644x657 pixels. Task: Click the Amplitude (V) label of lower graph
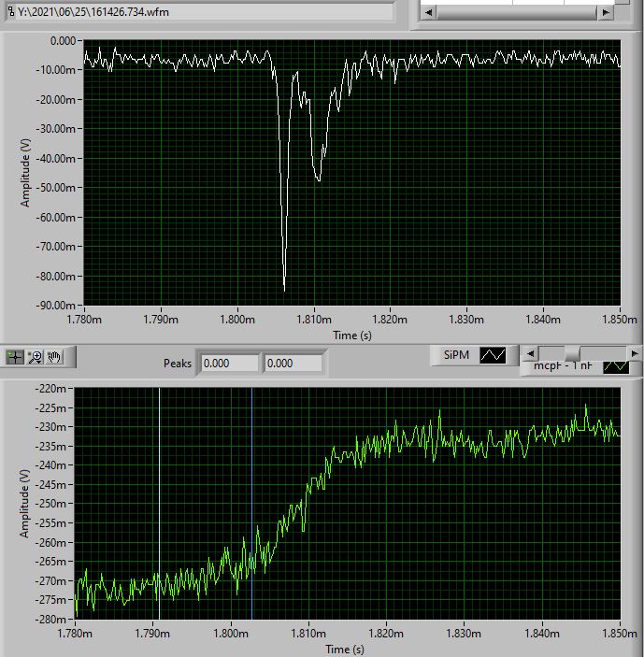pos(24,504)
